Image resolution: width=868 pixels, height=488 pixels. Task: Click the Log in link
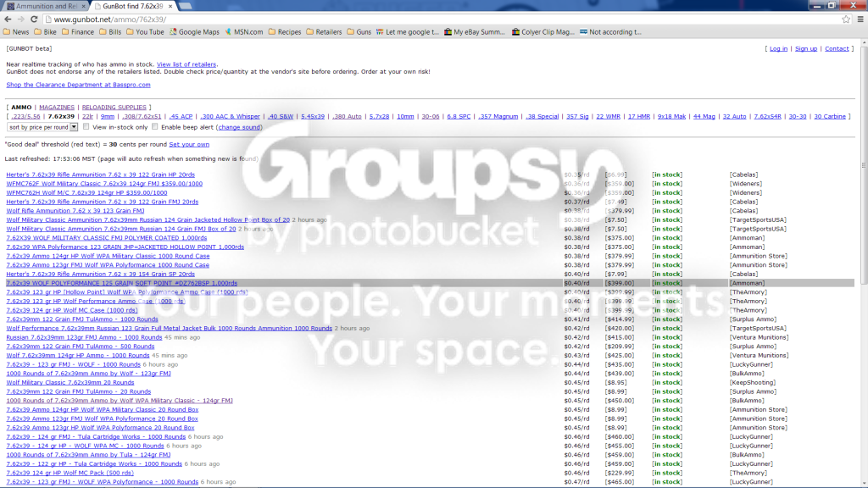coord(778,48)
